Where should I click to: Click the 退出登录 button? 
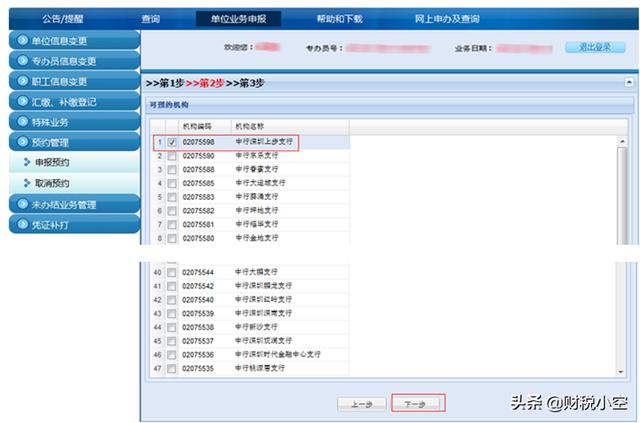click(595, 47)
